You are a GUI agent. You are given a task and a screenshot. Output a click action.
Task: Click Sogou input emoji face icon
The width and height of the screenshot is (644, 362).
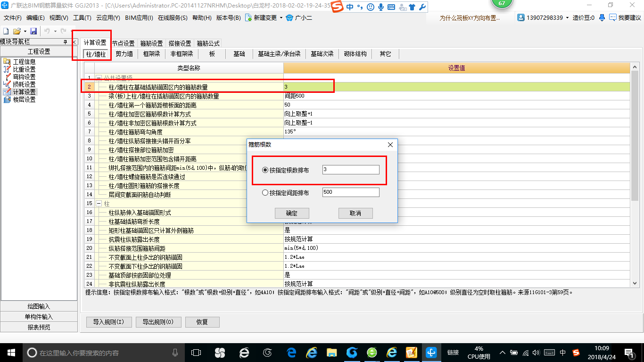point(371,7)
